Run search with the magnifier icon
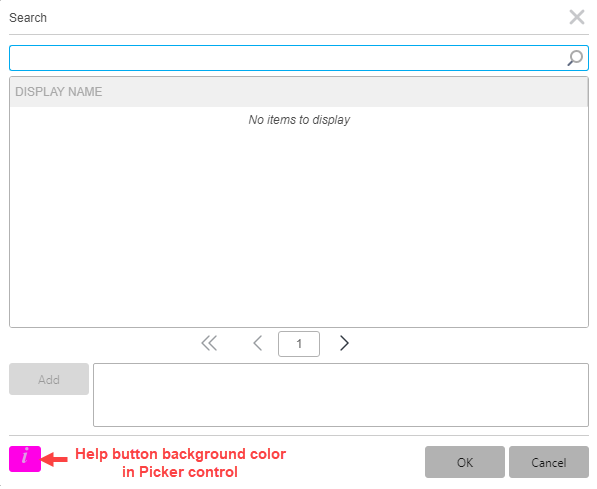Viewport: 597px width, 489px height. [x=575, y=58]
